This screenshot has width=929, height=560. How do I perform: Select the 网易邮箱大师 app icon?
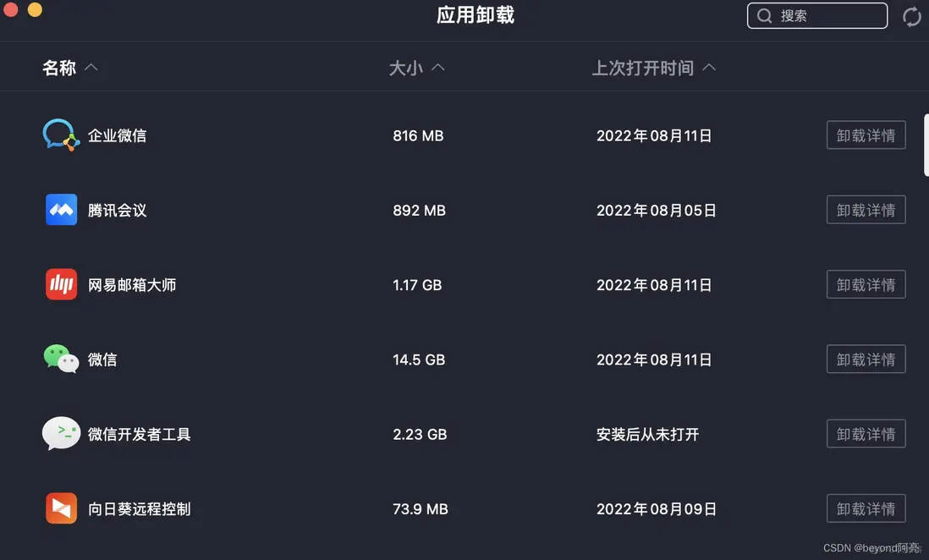pos(61,285)
